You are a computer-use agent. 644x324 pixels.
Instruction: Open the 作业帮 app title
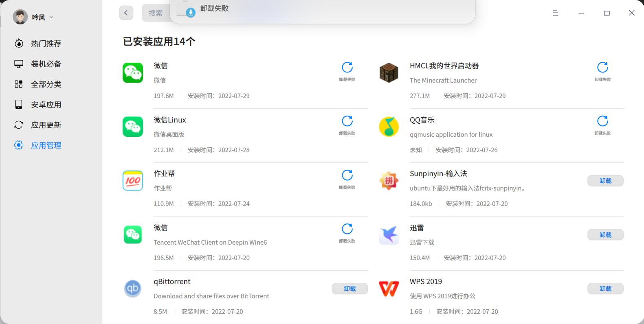coord(164,174)
